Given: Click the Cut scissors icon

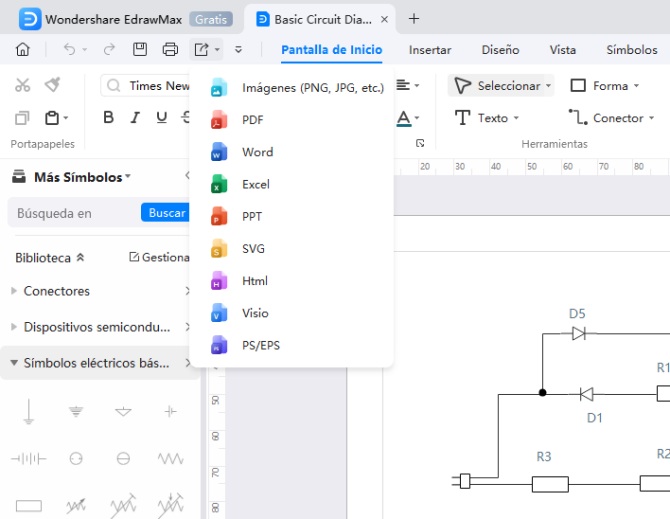Looking at the screenshot, I should [22, 86].
